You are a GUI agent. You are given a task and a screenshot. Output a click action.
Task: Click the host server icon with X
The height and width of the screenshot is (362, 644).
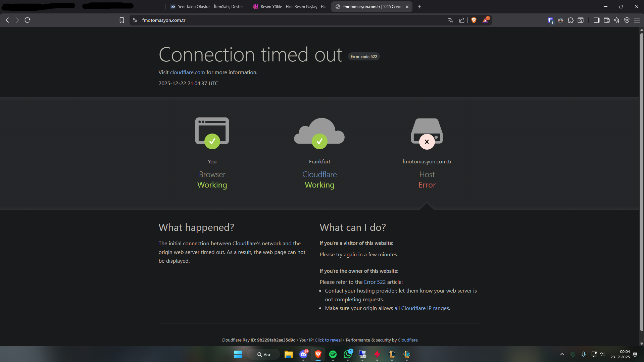[x=427, y=134]
